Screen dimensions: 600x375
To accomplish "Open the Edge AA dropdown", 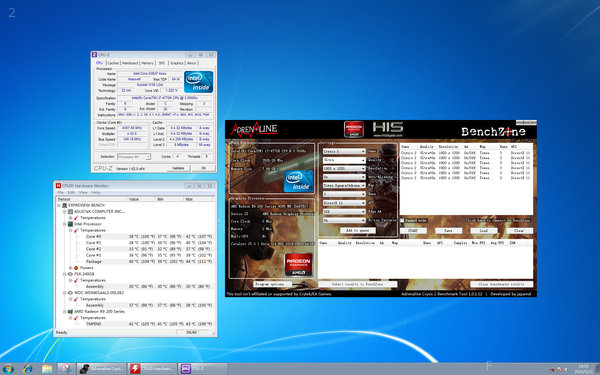I will [x=344, y=212].
